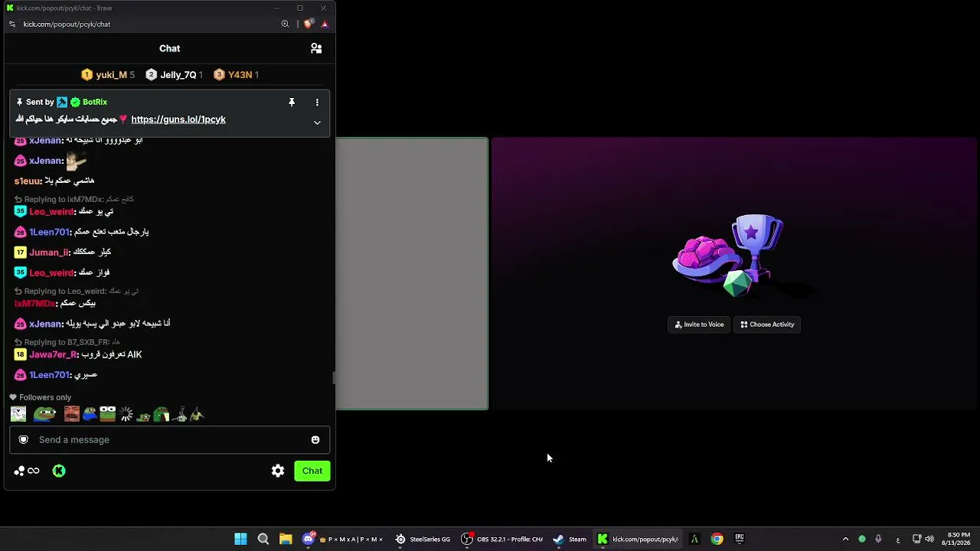Open pinned message options (three dots)
The height and width of the screenshot is (551, 980).
[317, 102]
